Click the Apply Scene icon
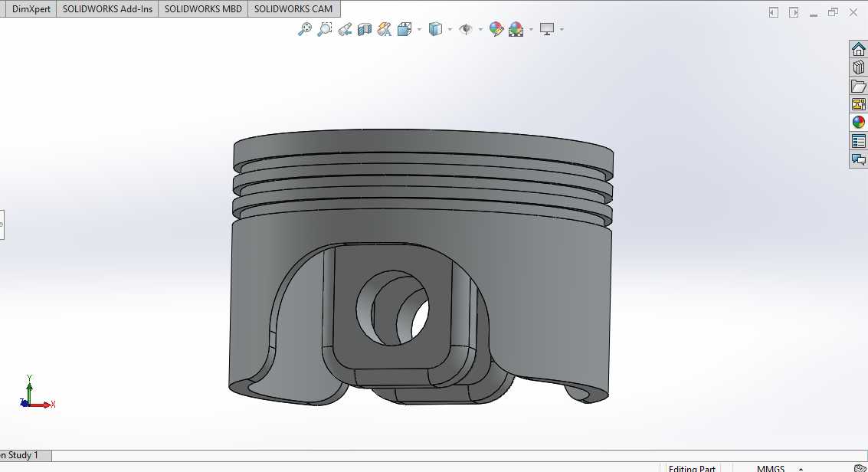868x472 pixels. pyautogui.click(x=516, y=29)
